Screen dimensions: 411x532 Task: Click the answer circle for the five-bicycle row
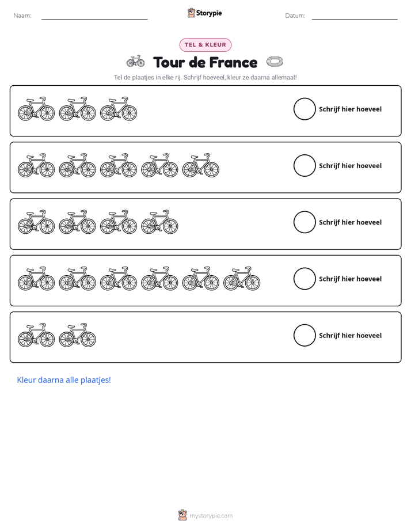pyautogui.click(x=305, y=166)
